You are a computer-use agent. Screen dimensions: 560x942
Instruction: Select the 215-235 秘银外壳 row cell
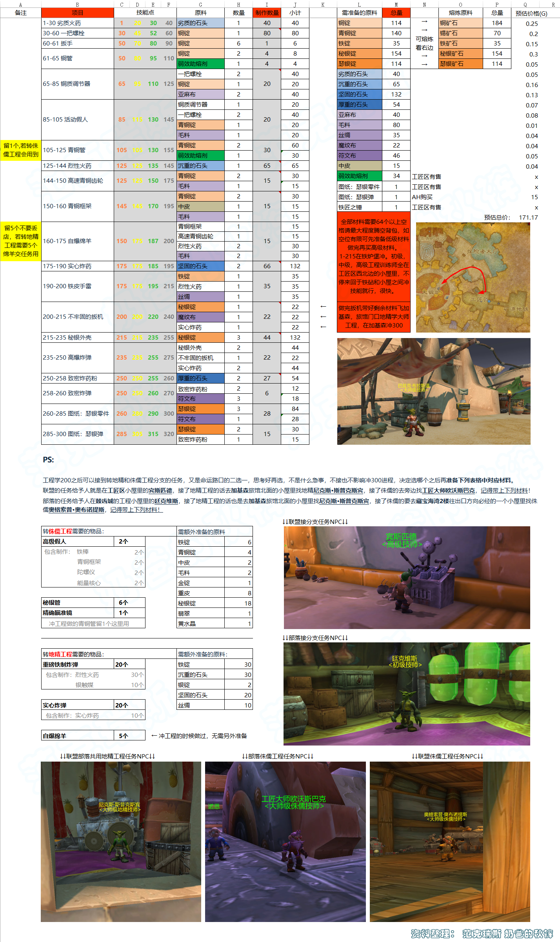(78, 337)
